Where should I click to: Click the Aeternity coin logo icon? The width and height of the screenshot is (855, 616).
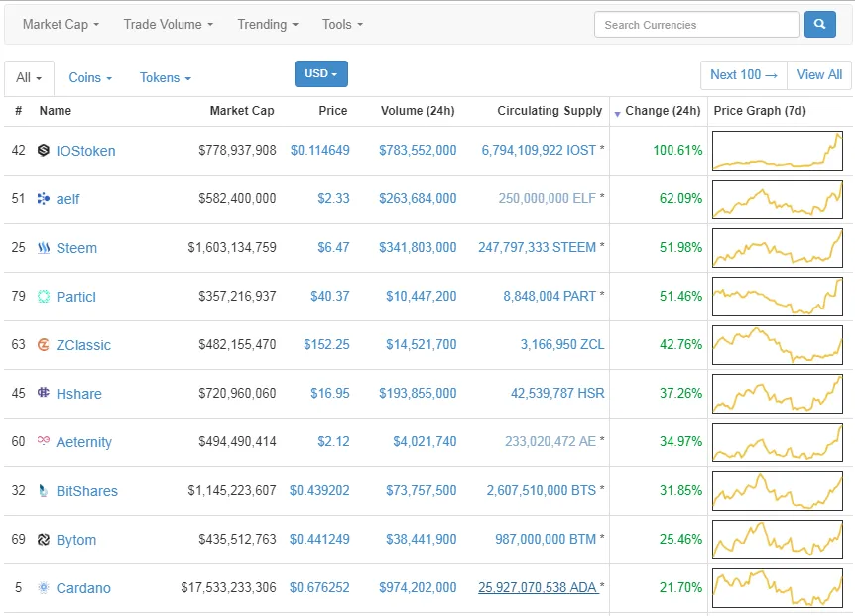[x=44, y=440]
